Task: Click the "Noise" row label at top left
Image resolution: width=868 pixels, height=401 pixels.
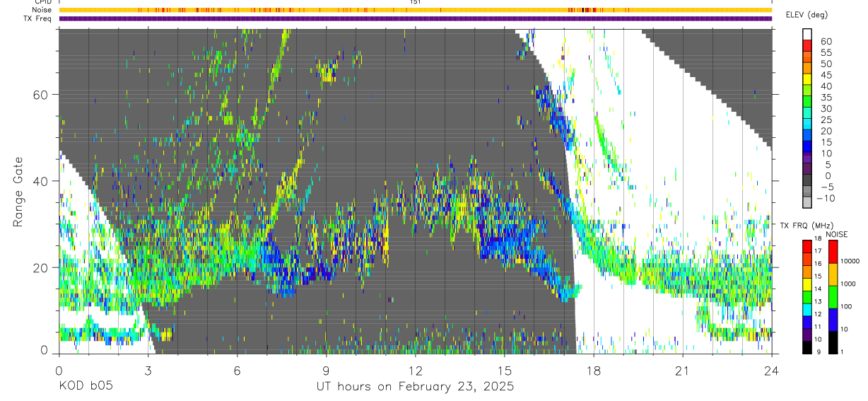Action: 42,10
